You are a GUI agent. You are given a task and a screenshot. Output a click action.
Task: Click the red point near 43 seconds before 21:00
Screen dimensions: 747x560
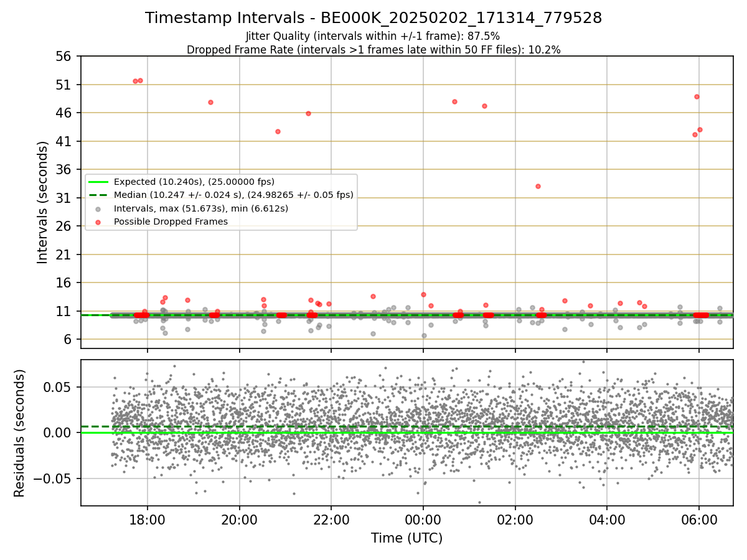tap(278, 131)
